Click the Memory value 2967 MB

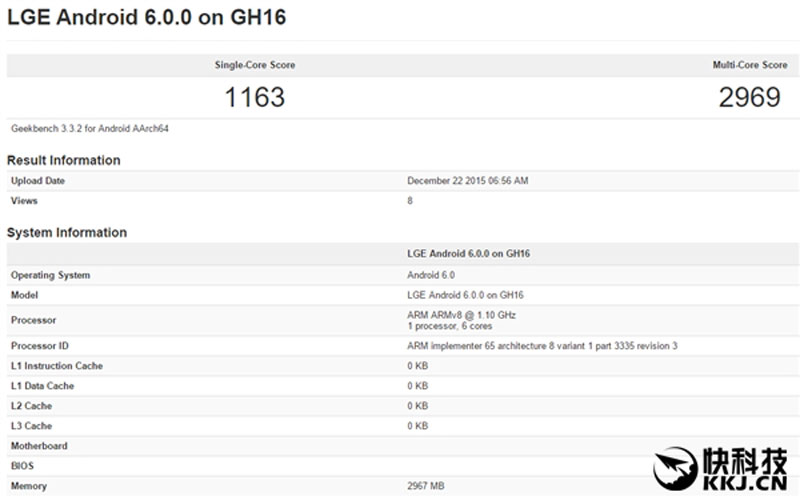point(426,486)
